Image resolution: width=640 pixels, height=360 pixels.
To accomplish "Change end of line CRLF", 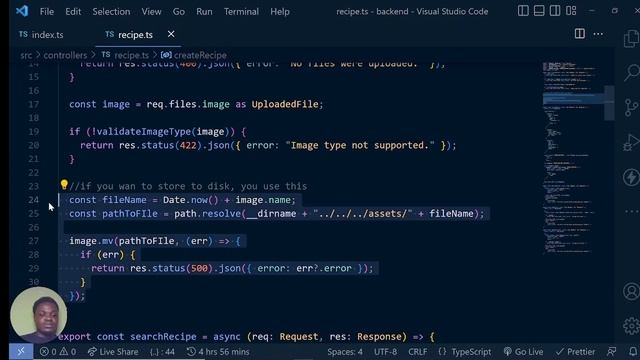I will click(418, 351).
